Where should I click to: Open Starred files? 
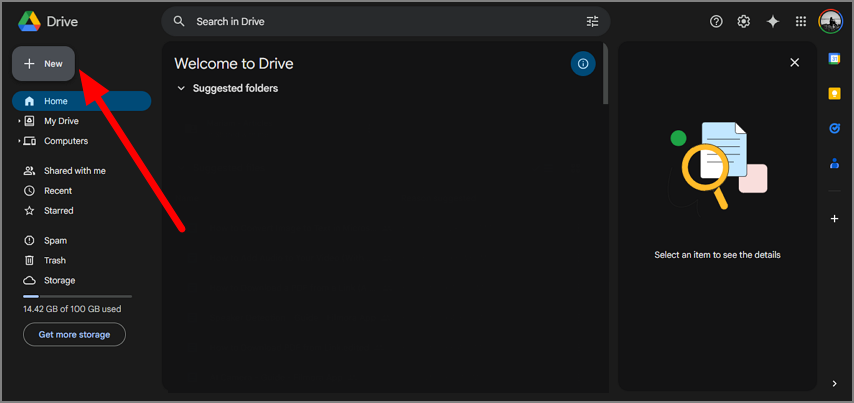pos(82,210)
